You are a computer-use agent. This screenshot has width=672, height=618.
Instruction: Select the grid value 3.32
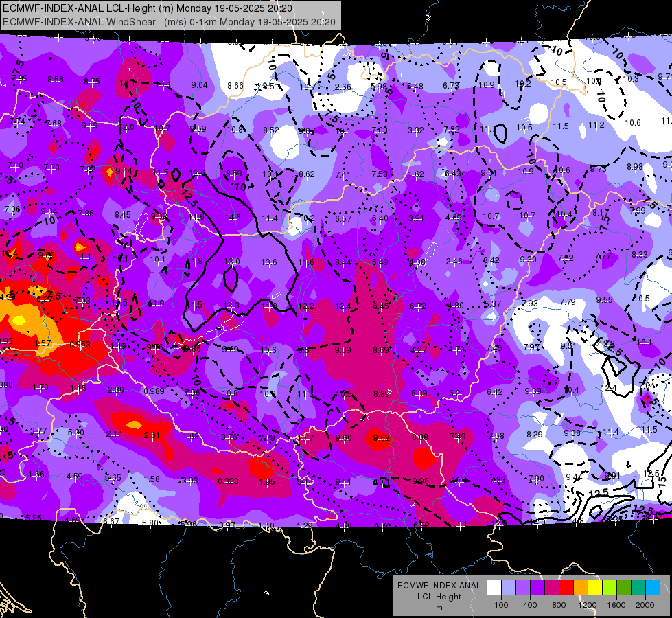[x=416, y=130]
